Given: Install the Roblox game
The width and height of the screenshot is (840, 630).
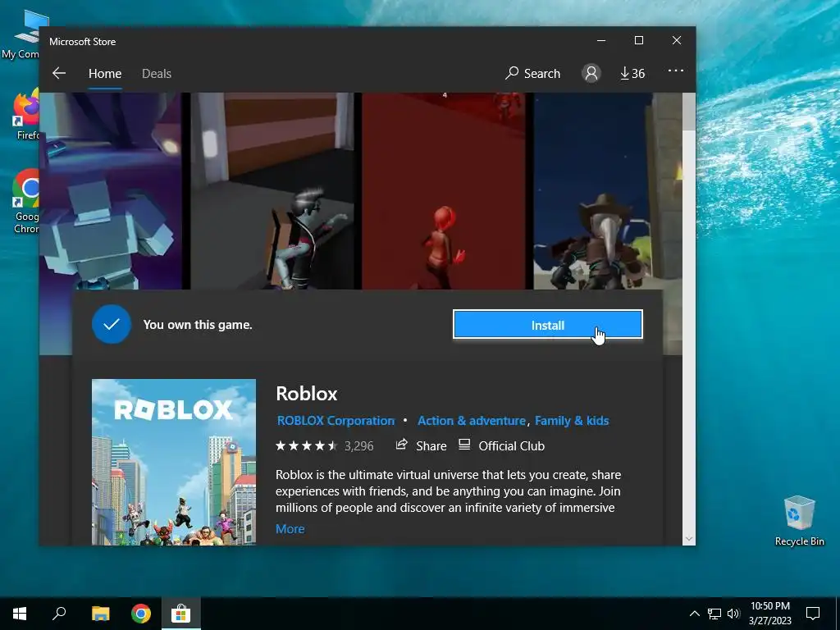Looking at the screenshot, I should (x=547, y=325).
